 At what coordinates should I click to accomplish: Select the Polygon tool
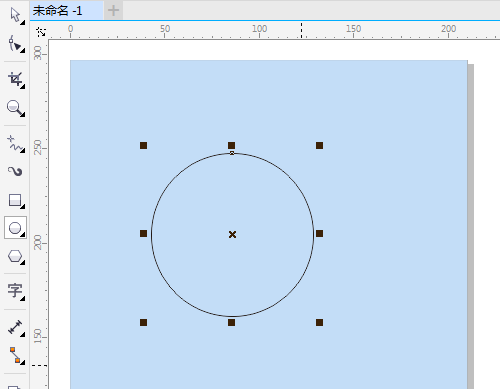click(x=15, y=257)
